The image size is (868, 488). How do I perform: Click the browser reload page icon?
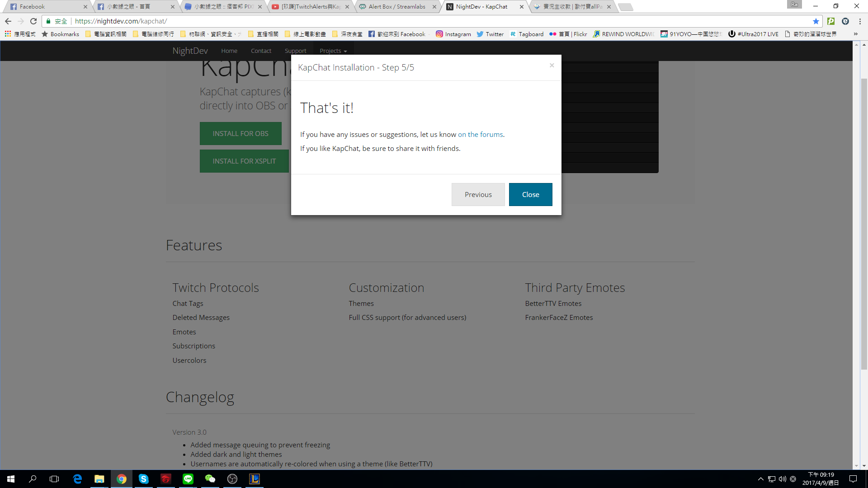coord(33,21)
